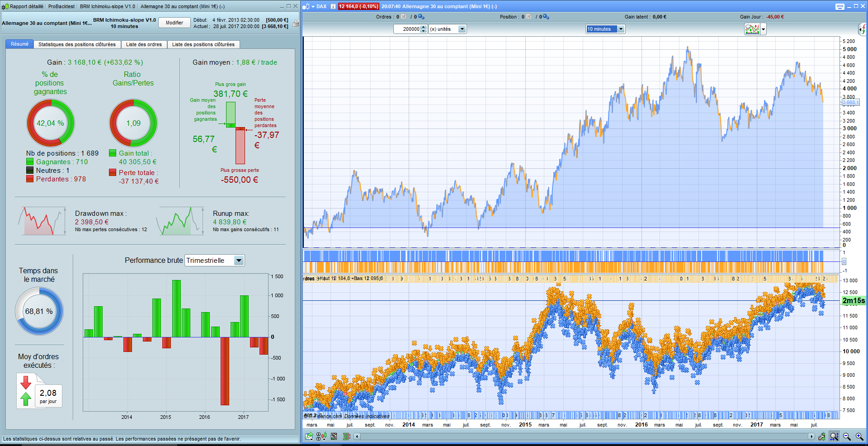Open Statistiques des positions clôturées tab
The height and width of the screenshot is (446, 868).
pyautogui.click(x=77, y=44)
